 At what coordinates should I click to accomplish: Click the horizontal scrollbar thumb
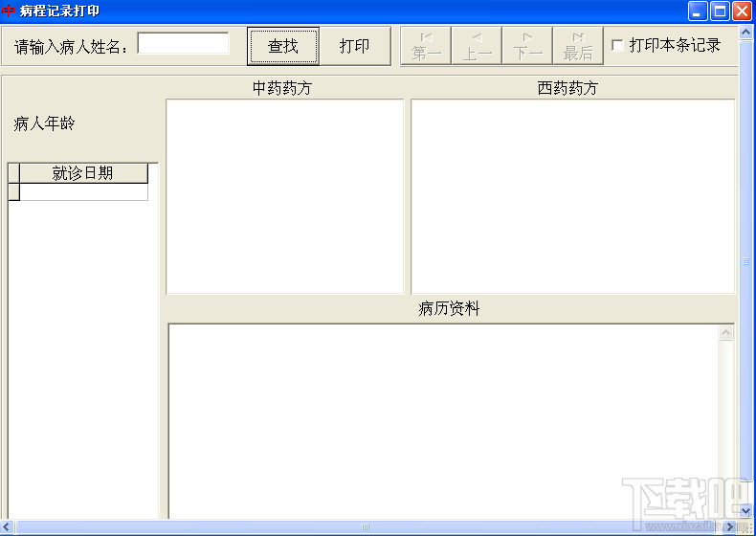point(365,526)
